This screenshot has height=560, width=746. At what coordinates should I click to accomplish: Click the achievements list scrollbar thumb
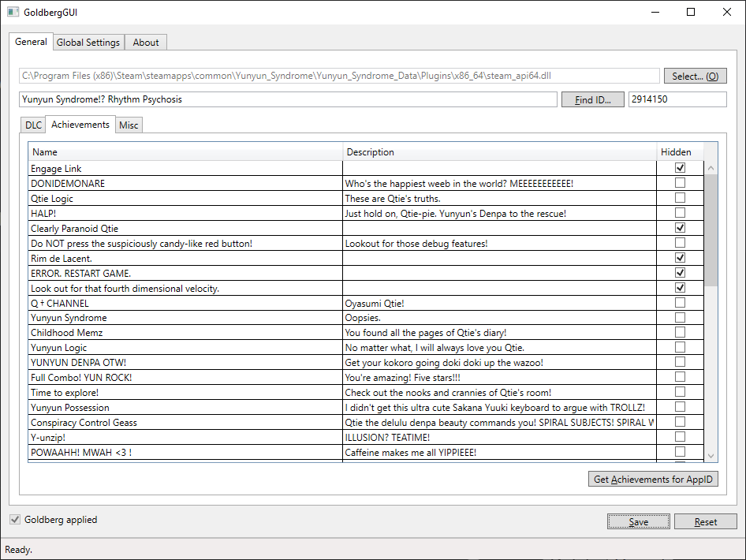tap(711, 230)
